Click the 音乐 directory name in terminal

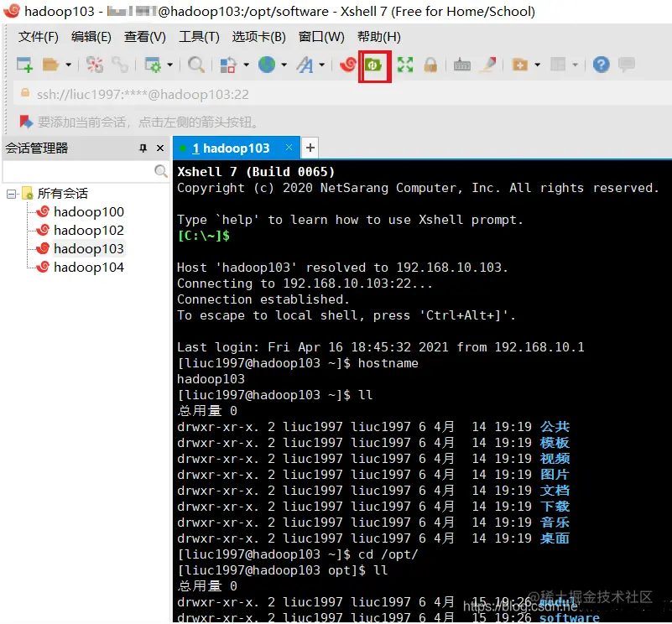point(555,523)
